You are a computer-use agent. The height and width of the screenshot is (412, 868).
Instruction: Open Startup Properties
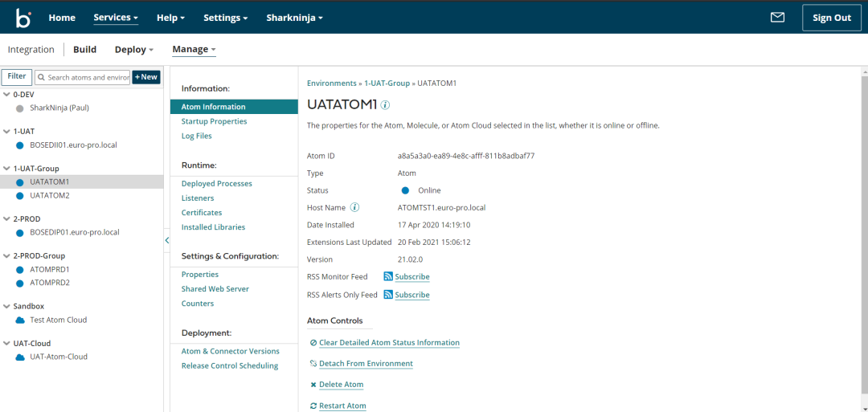(x=215, y=121)
